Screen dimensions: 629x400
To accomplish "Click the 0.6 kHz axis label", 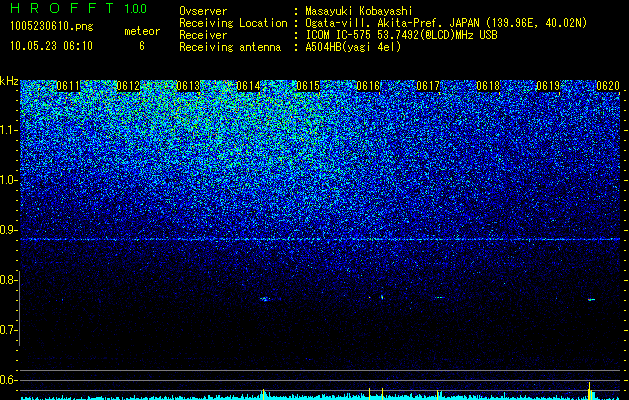I will click(9, 380).
